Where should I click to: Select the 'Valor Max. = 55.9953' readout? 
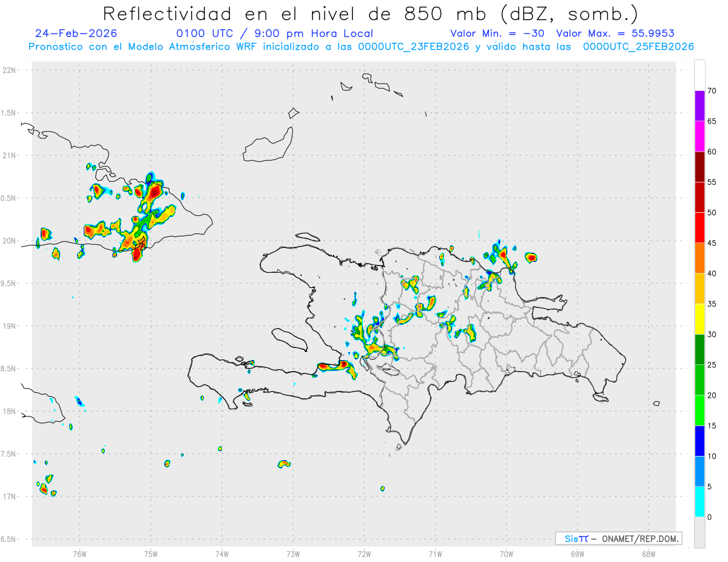(x=615, y=33)
